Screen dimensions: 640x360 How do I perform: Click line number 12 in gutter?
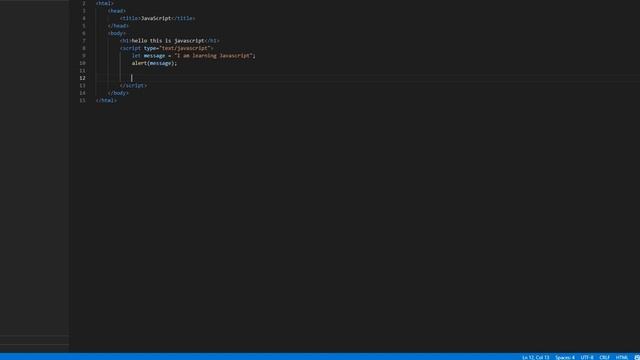[82, 78]
